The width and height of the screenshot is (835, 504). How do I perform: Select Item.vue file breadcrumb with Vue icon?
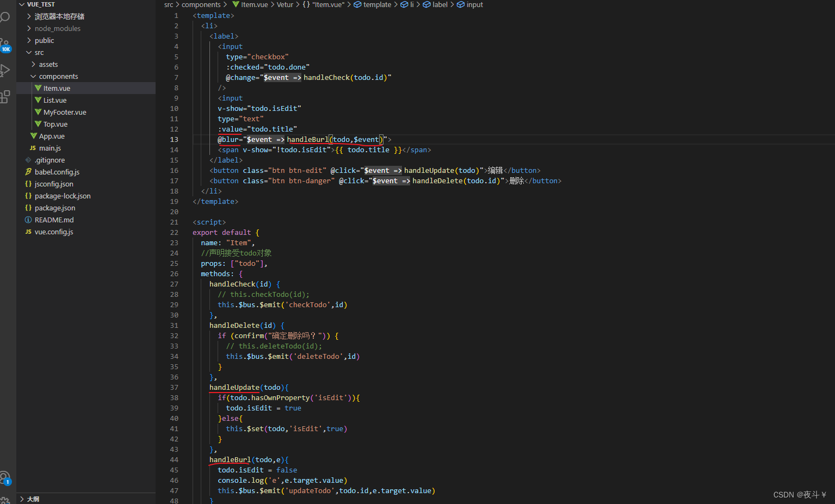(250, 4)
